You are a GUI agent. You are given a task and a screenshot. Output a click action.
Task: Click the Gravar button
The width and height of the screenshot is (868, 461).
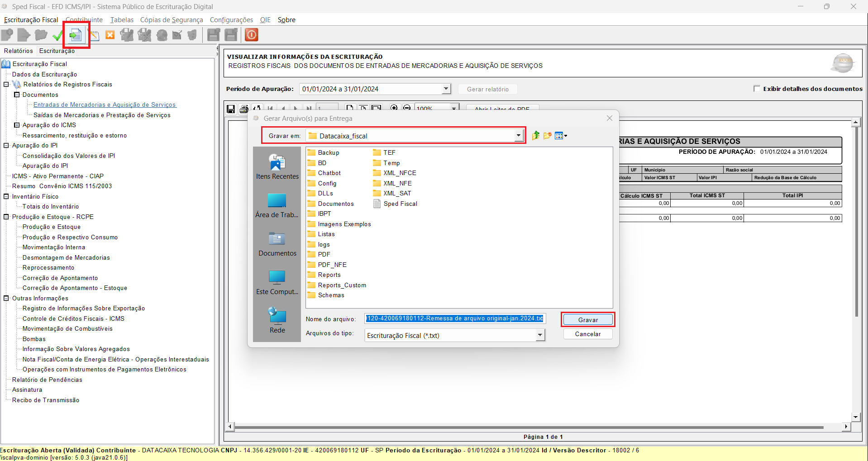[588, 319]
